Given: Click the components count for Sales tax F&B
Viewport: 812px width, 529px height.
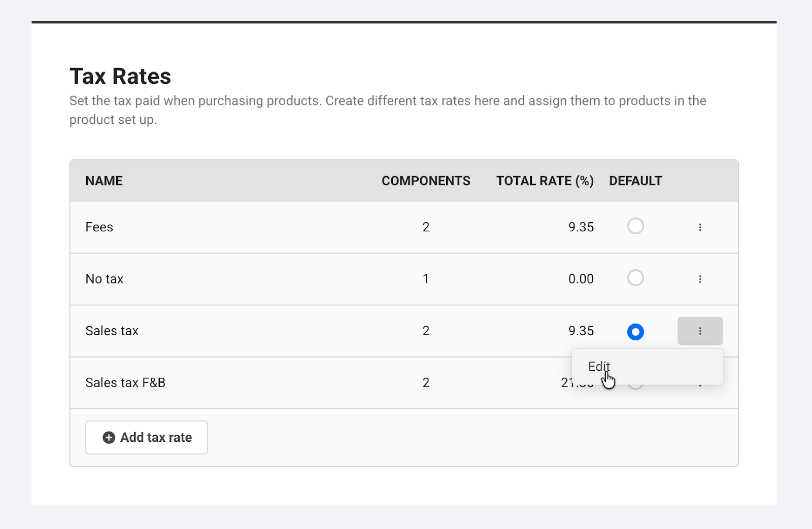Looking at the screenshot, I should [426, 383].
